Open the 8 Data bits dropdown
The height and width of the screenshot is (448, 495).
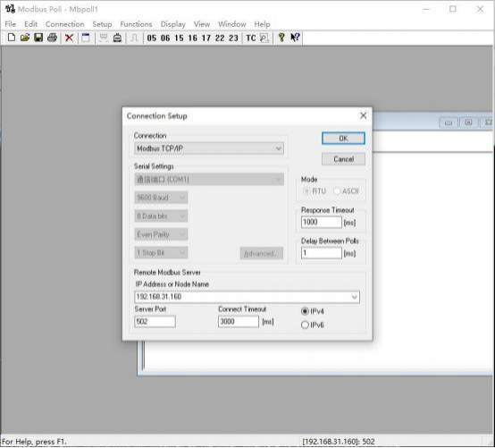pos(161,216)
